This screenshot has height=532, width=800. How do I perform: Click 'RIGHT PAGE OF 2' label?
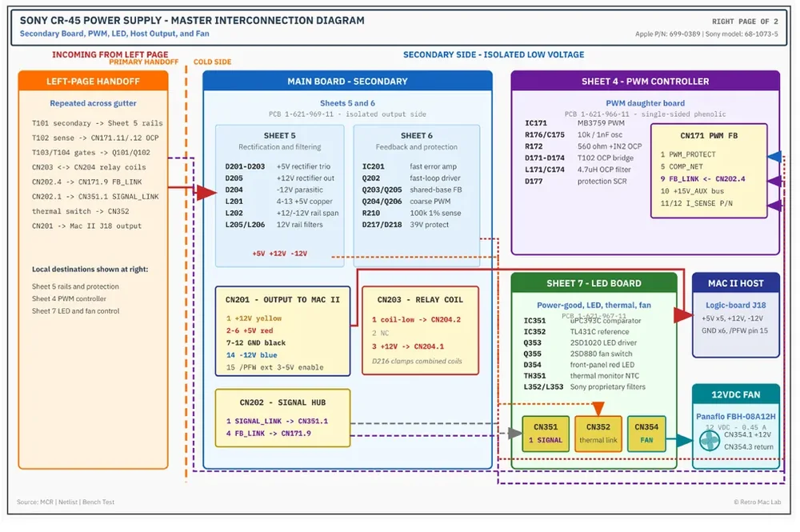pyautogui.click(x=745, y=22)
